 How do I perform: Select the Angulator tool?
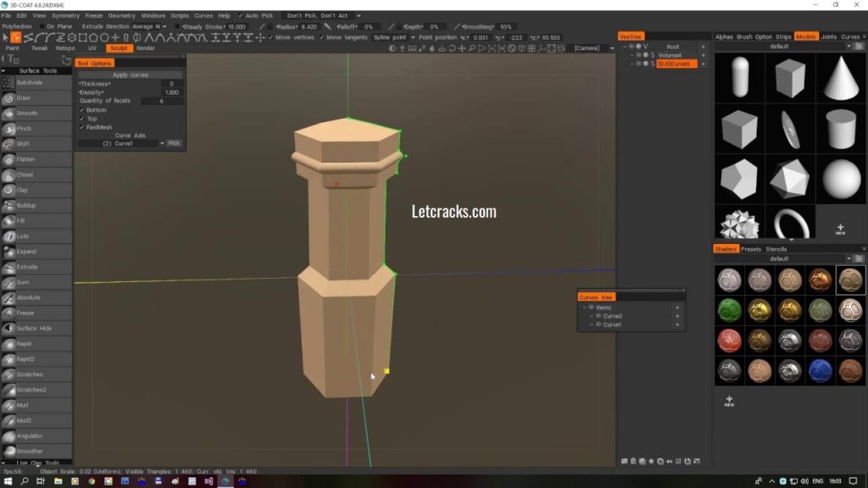pos(36,436)
